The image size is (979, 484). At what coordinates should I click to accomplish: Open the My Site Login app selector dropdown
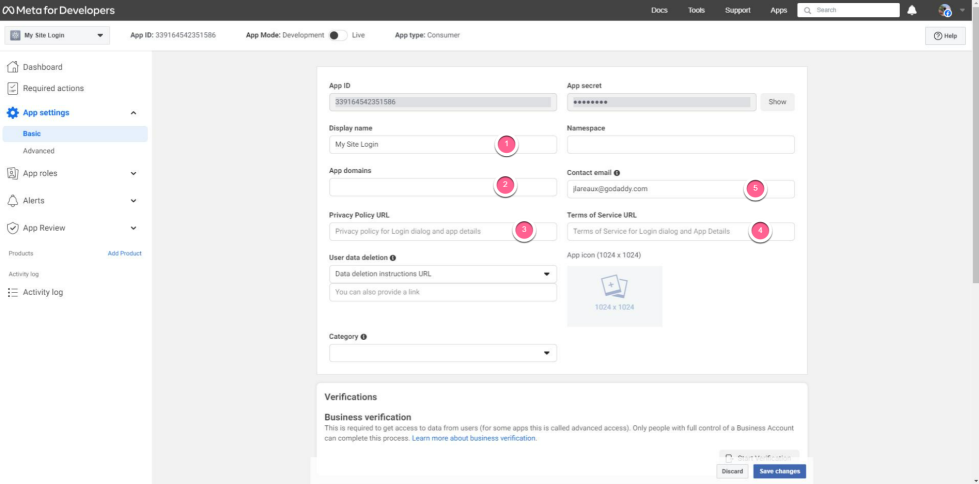[x=57, y=36]
